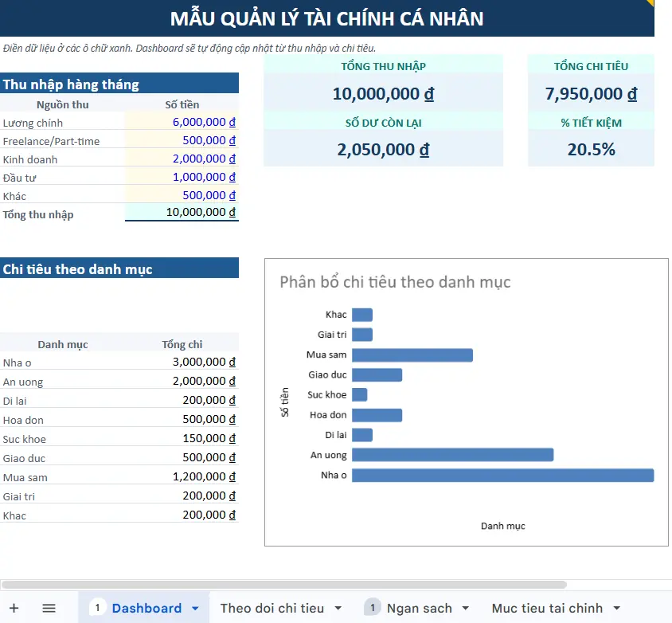Expand the Theo doi chi tieu tab menu arrow
This screenshot has height=623, width=672.
click(x=338, y=609)
